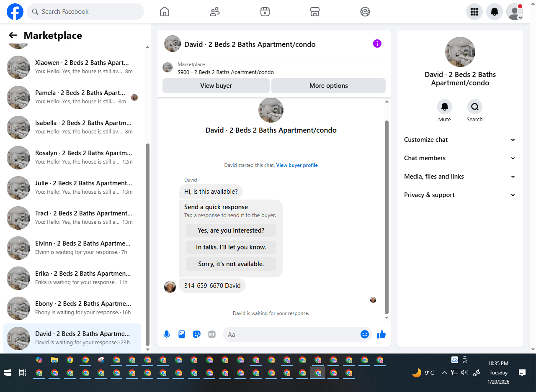This screenshot has height=392, width=536.
Task: Open the Ebony conversation
Action: point(72,308)
